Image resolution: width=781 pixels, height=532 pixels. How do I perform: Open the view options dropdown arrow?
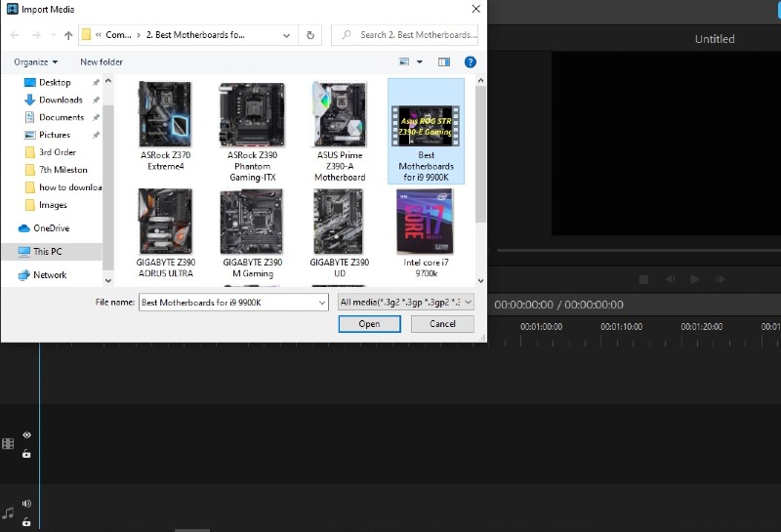pyautogui.click(x=420, y=61)
